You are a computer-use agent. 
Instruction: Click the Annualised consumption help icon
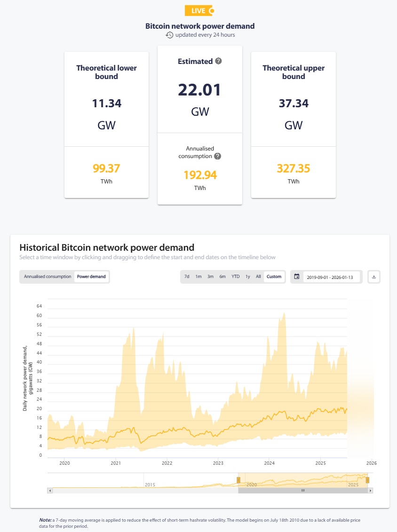(x=217, y=156)
